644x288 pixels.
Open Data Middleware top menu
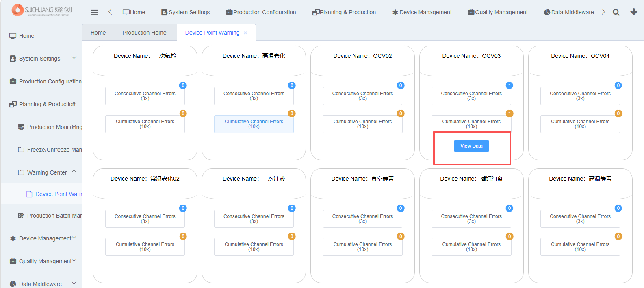pyautogui.click(x=569, y=12)
